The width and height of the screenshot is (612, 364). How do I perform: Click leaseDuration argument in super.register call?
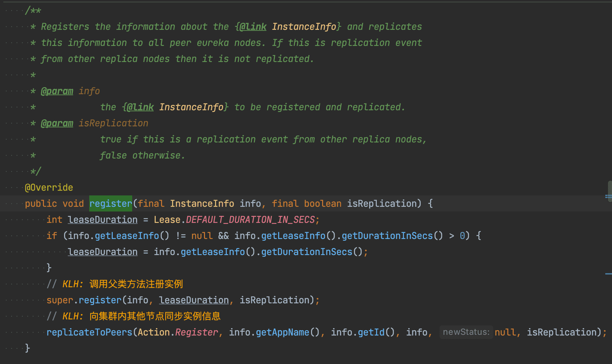click(194, 300)
